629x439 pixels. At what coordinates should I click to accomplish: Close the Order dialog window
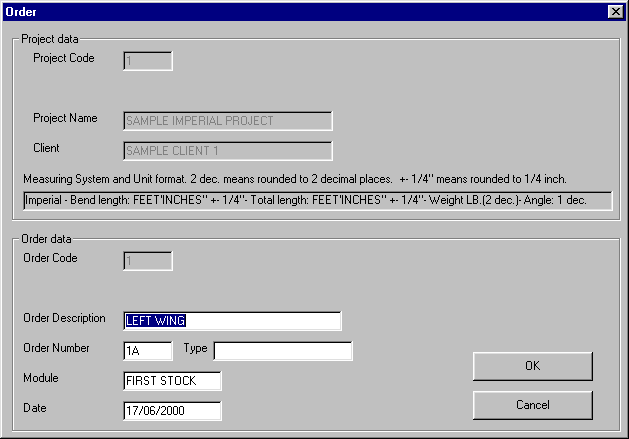pos(614,10)
